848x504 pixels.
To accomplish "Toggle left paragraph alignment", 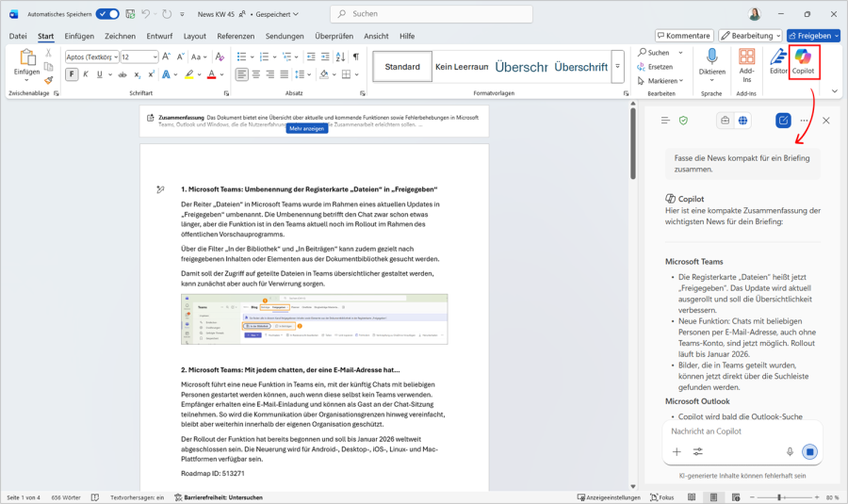I will tap(242, 74).
